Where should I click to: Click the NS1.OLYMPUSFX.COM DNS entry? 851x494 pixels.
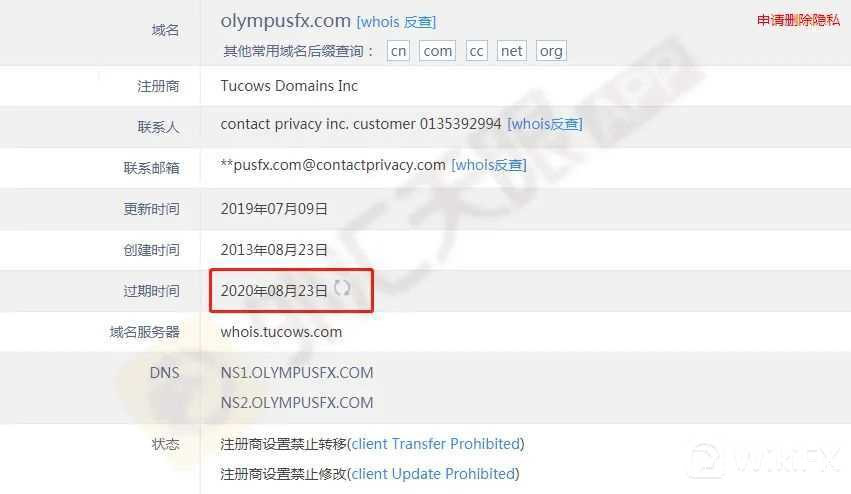[297, 373]
